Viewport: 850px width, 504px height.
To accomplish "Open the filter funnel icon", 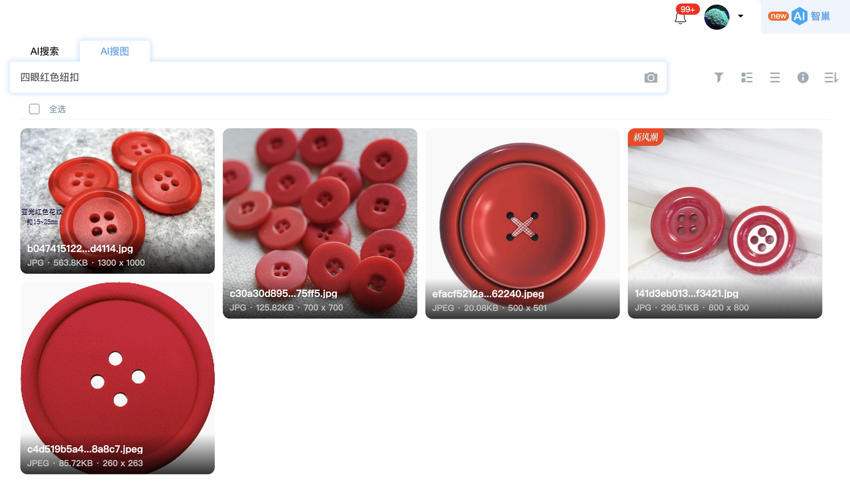I will click(718, 77).
